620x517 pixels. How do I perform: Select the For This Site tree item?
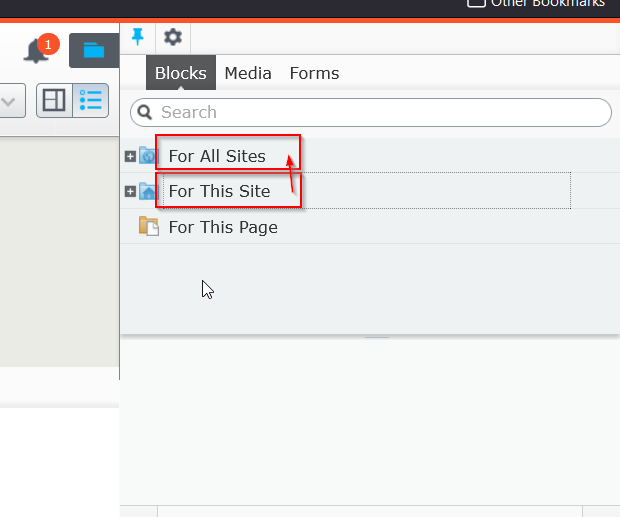(x=219, y=191)
